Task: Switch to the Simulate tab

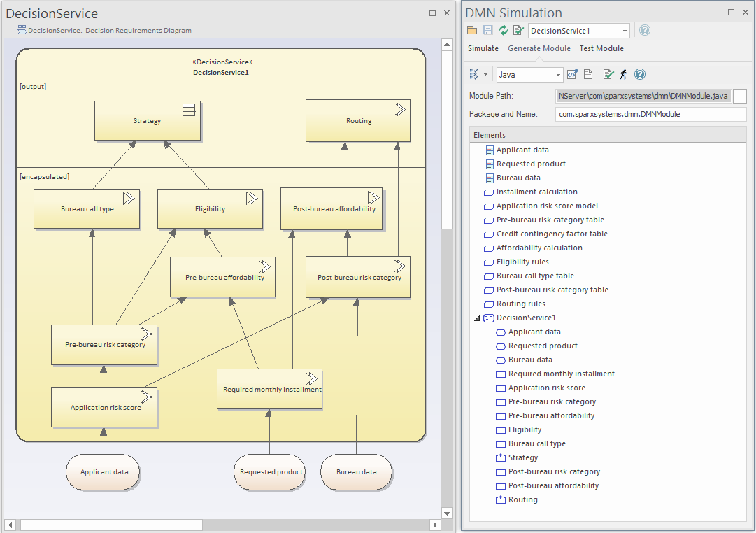Action: click(x=483, y=48)
